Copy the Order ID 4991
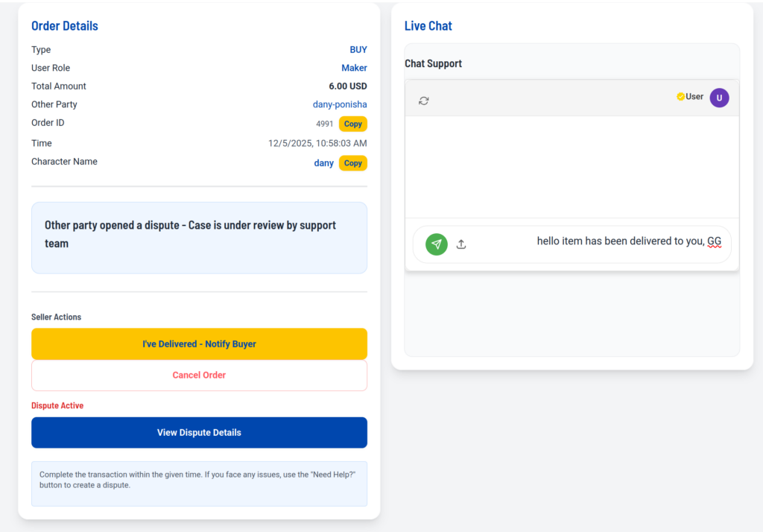763x532 pixels. pyautogui.click(x=353, y=124)
